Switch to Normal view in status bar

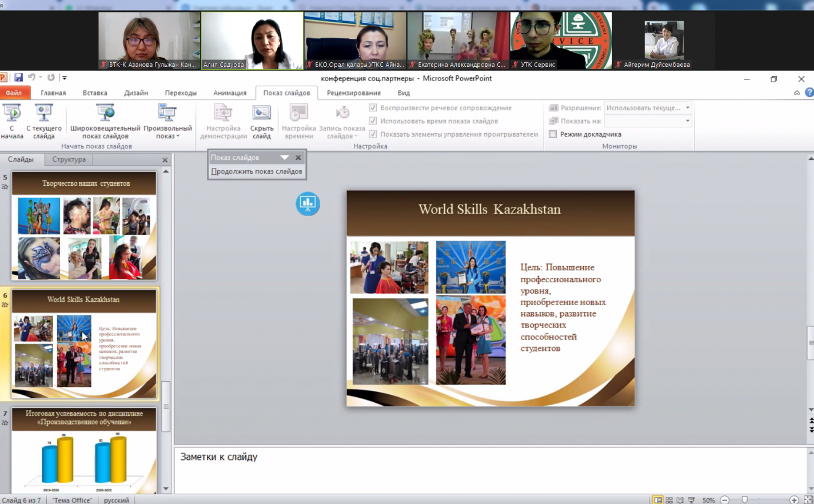tap(658, 500)
